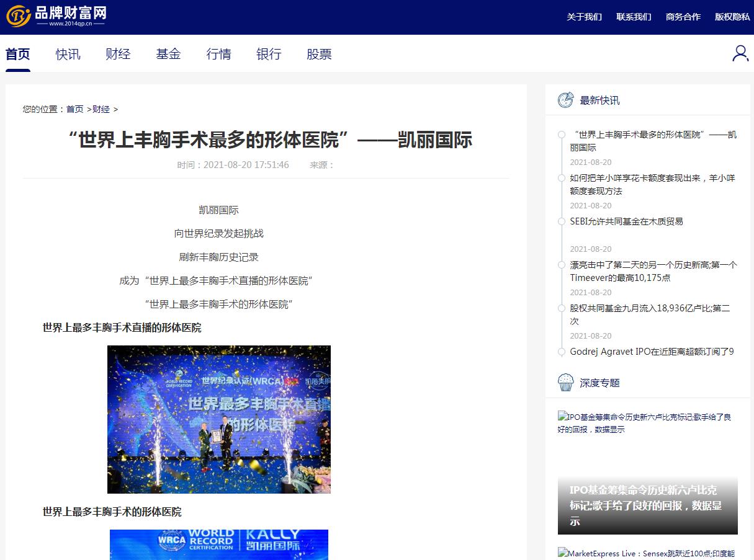Click the World Record Certification Kally image
This screenshot has width=754, height=560.
[219, 544]
